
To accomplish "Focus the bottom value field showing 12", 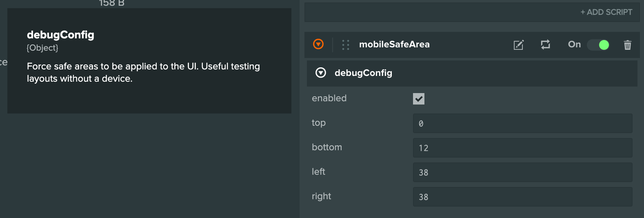I will point(522,148).
